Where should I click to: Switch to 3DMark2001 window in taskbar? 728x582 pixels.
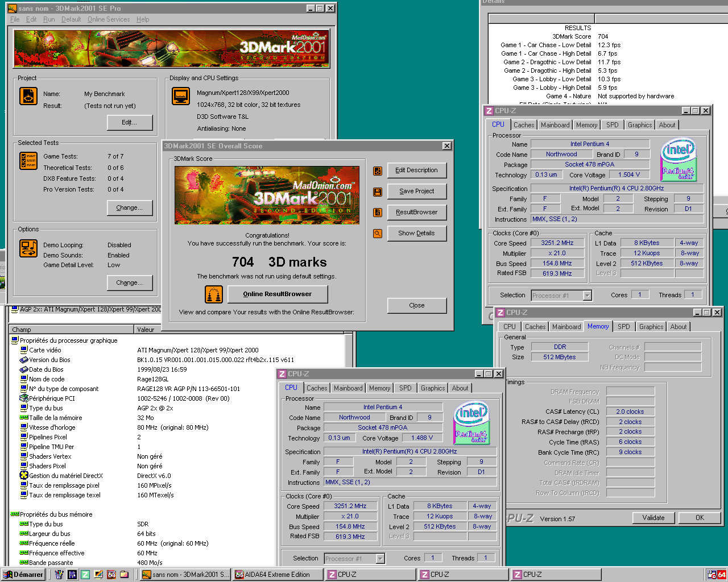point(185,575)
